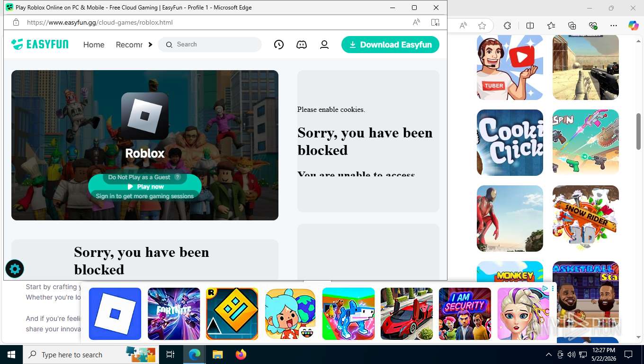Open Favorites list icon in background Edge
The height and width of the screenshot is (364, 644).
pos(551,26)
